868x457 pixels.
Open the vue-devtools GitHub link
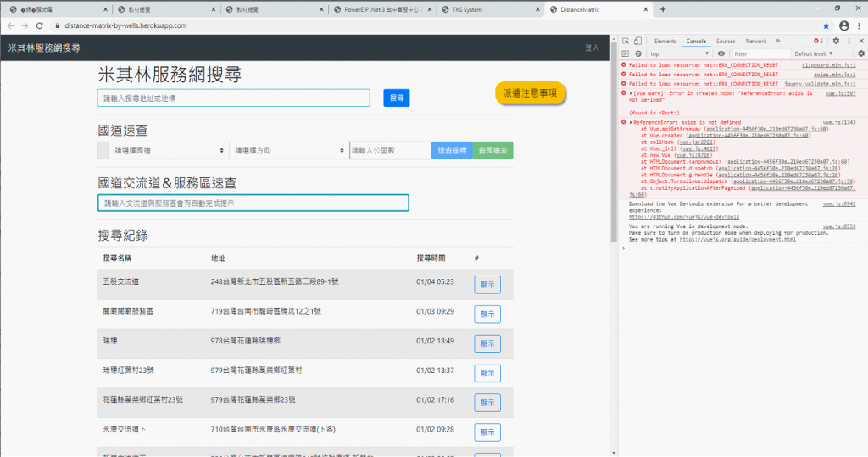[x=684, y=217]
